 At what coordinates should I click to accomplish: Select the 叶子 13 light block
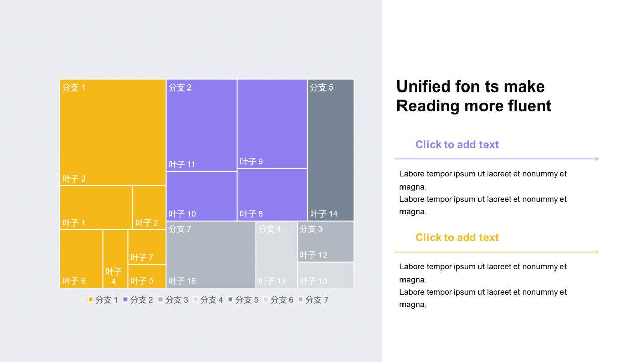(276, 254)
